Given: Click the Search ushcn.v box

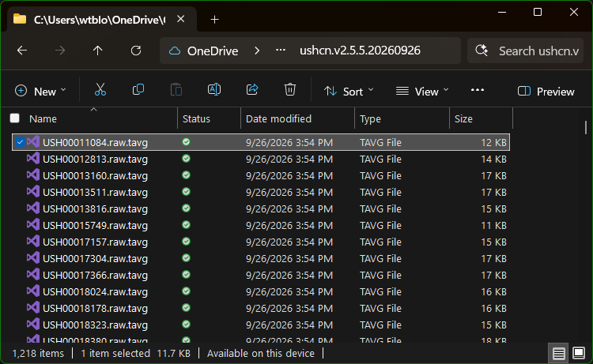Looking at the screenshot, I should point(526,51).
